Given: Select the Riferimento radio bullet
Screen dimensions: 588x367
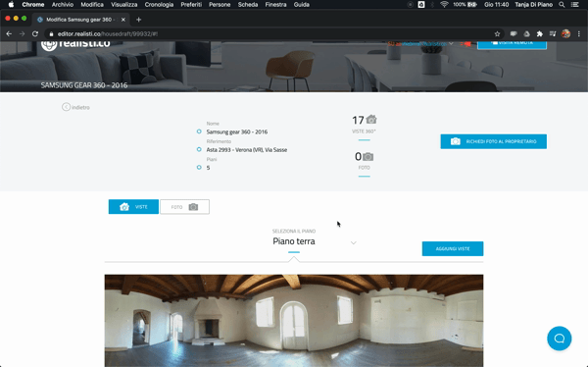Looking at the screenshot, I should [199, 149].
